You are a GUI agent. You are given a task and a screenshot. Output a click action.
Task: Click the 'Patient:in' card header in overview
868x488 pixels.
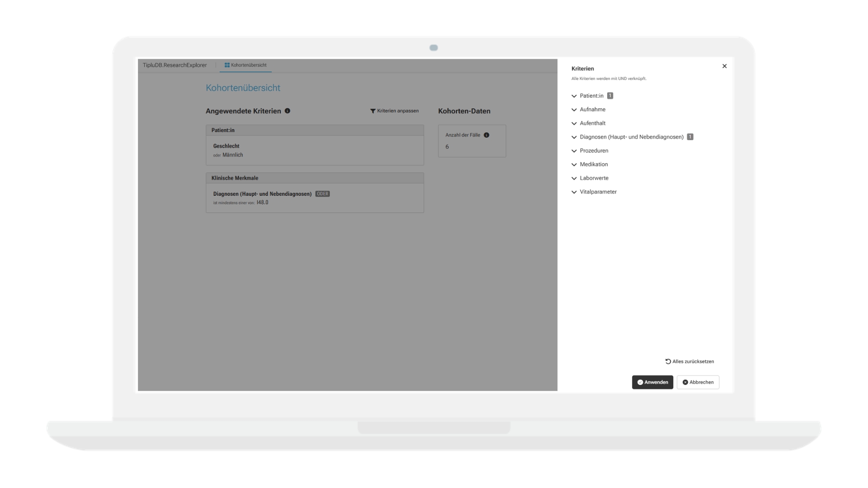pos(315,130)
